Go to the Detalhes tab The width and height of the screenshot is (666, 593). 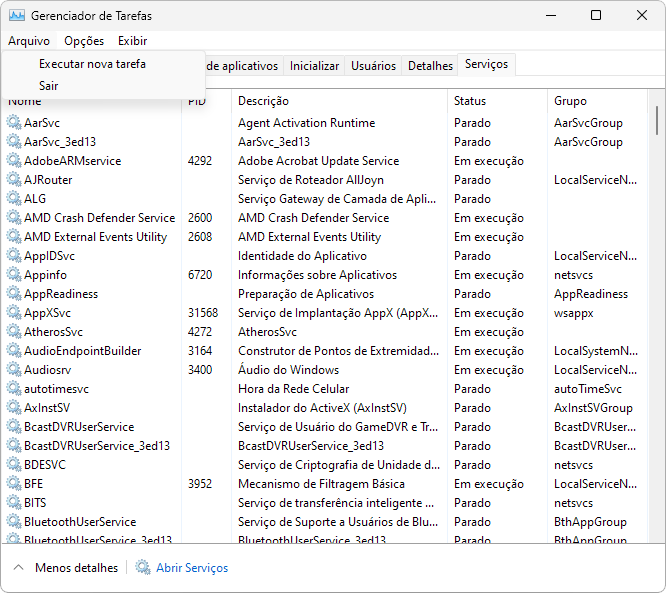tap(430, 66)
